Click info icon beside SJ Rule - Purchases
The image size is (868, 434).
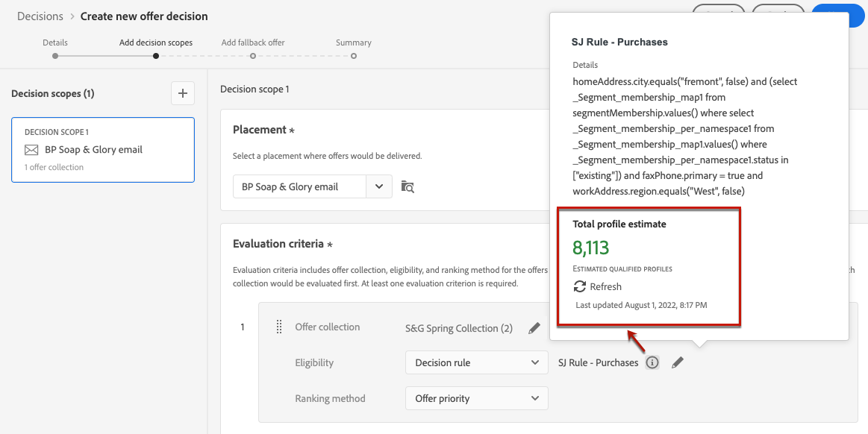(652, 362)
